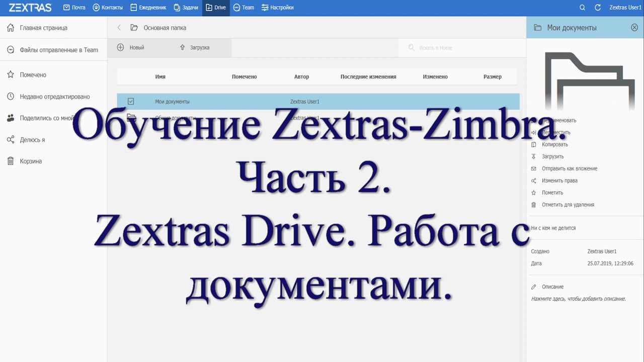Select the Drive tab
Viewport: 644px width, 362px height.
coord(216,8)
